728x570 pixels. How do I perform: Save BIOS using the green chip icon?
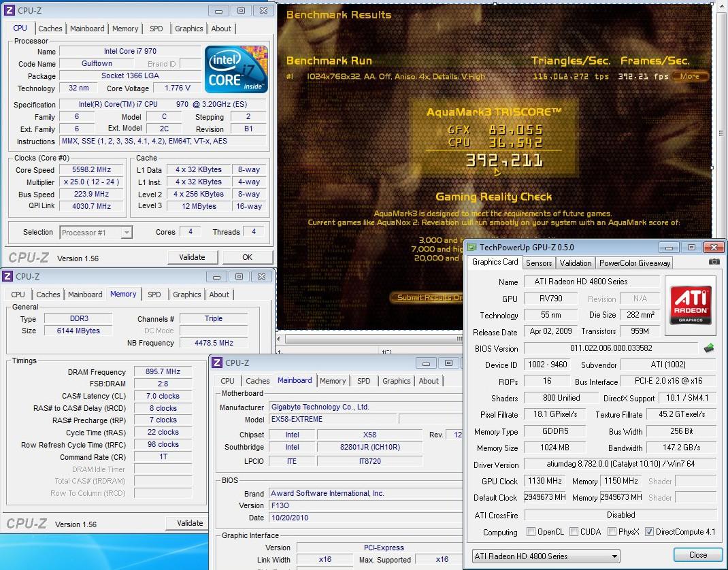coord(708,348)
